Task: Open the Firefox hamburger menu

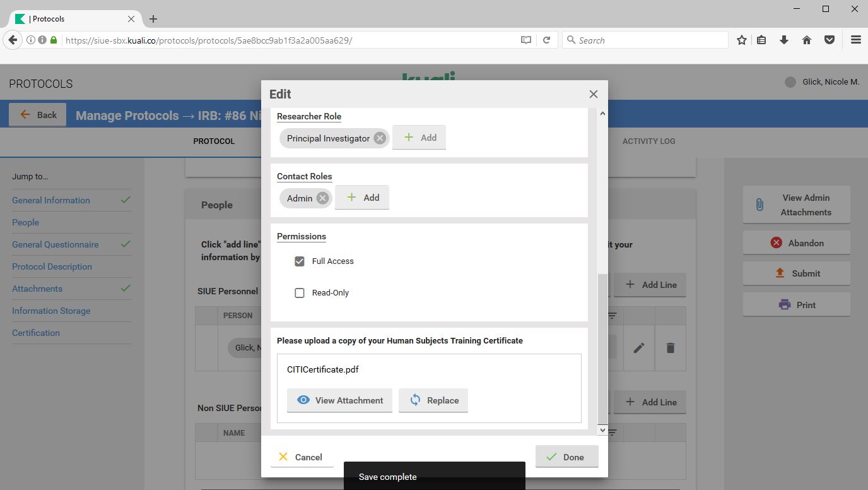Action: 855,40
